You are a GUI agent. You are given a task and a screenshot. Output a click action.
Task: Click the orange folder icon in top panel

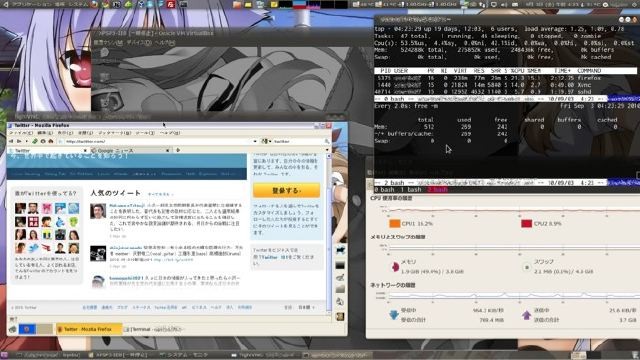tap(237, 4)
